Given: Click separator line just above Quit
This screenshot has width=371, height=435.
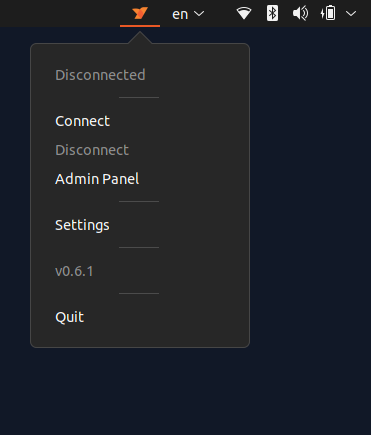Looking at the screenshot, I should (x=139, y=293).
